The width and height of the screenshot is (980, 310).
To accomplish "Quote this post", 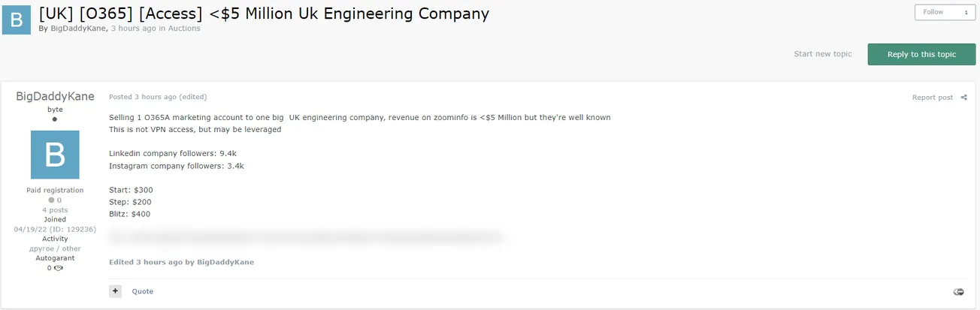I will (x=143, y=291).
